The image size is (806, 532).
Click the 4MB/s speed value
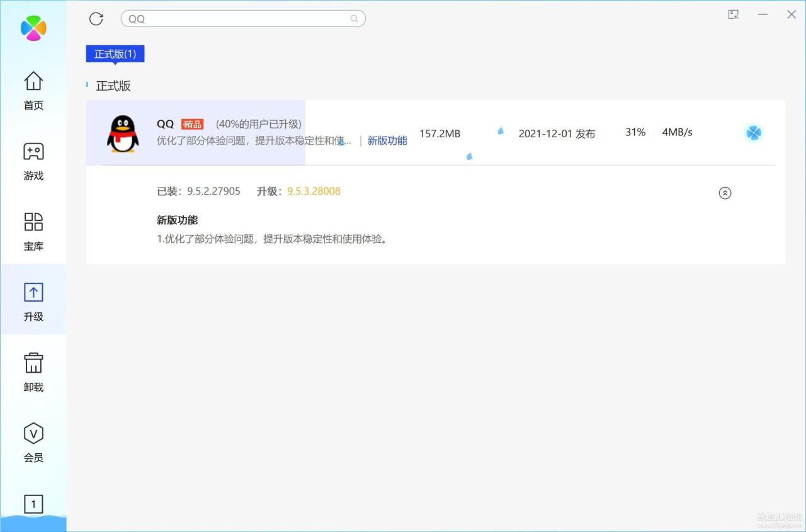(677, 132)
